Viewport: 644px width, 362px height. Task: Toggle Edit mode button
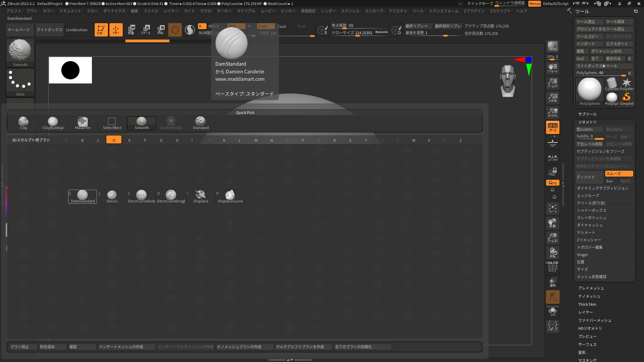pyautogui.click(x=101, y=30)
